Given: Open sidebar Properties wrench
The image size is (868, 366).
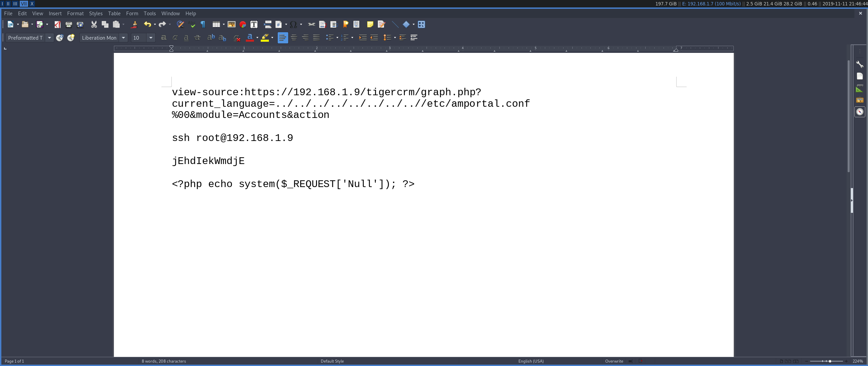Looking at the screenshot, I should click(860, 64).
